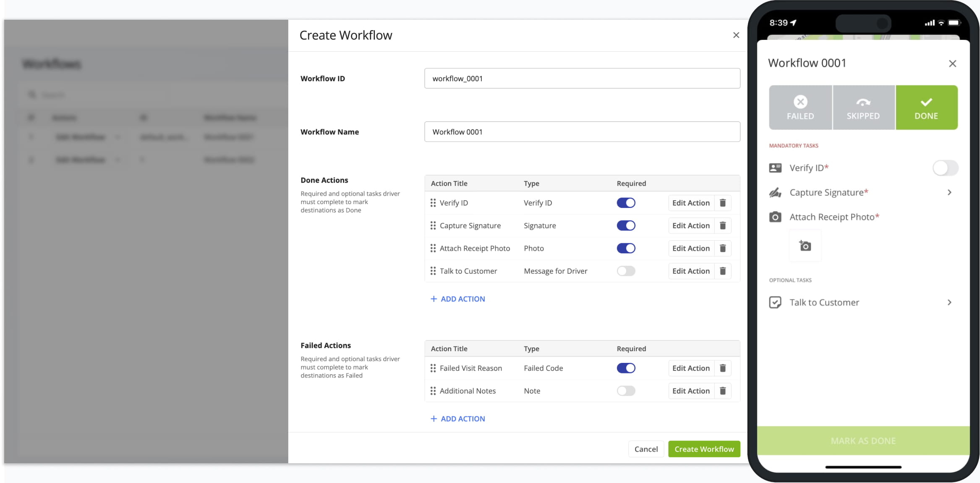Close the Workflow 0001 phone panel

(x=952, y=63)
